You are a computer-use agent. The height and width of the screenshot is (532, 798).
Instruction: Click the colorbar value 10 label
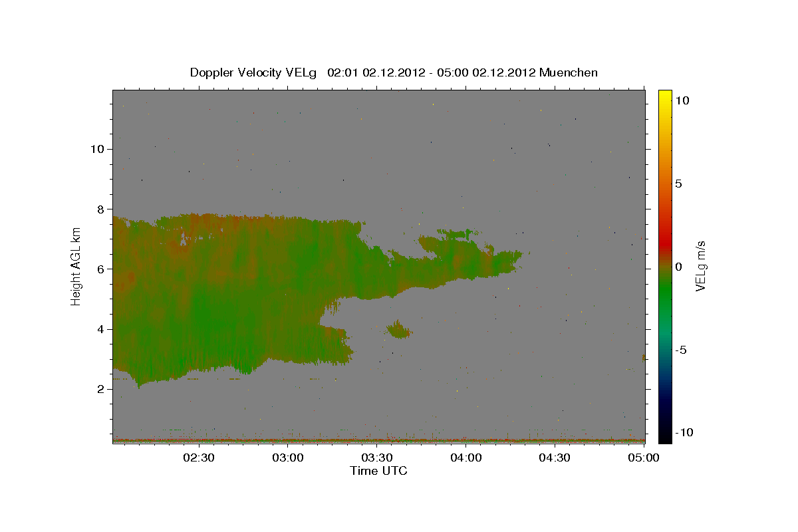coord(682,100)
